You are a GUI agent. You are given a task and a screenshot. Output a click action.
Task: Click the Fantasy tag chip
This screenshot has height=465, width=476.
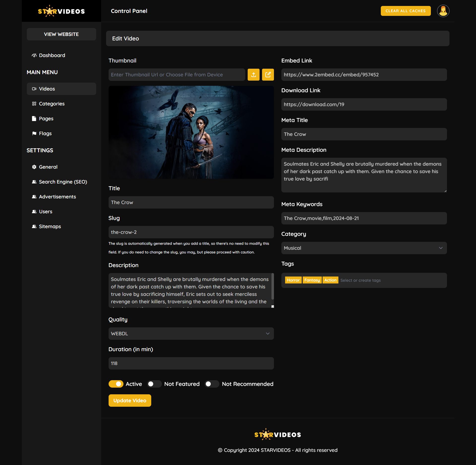click(x=312, y=280)
